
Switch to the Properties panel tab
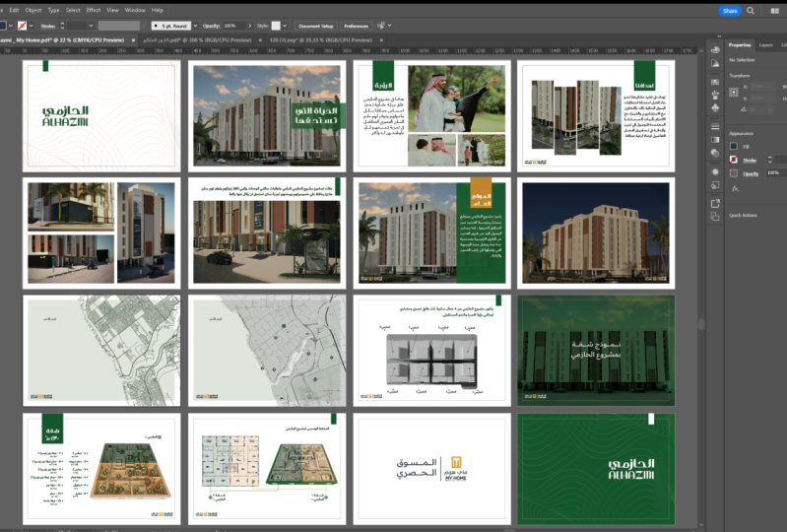pyautogui.click(x=740, y=45)
